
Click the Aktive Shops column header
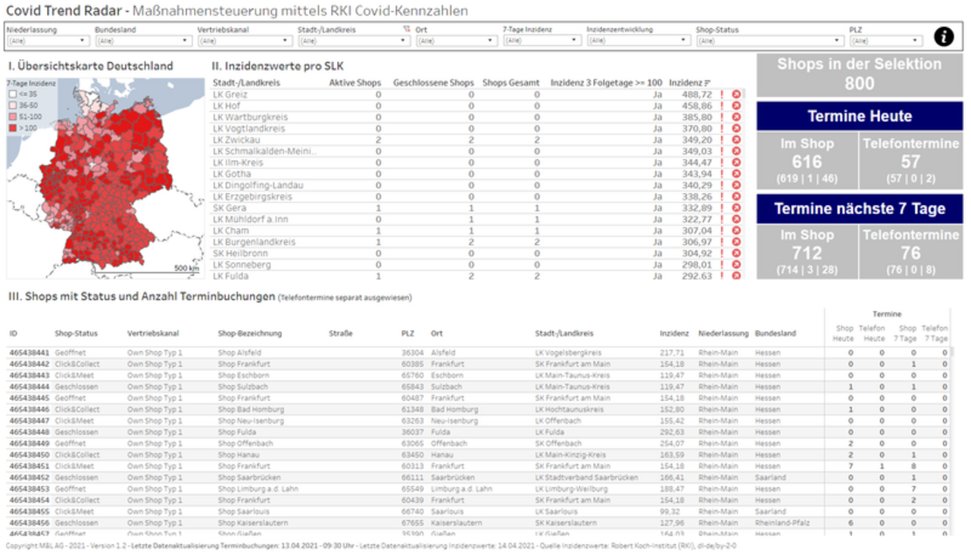(355, 83)
